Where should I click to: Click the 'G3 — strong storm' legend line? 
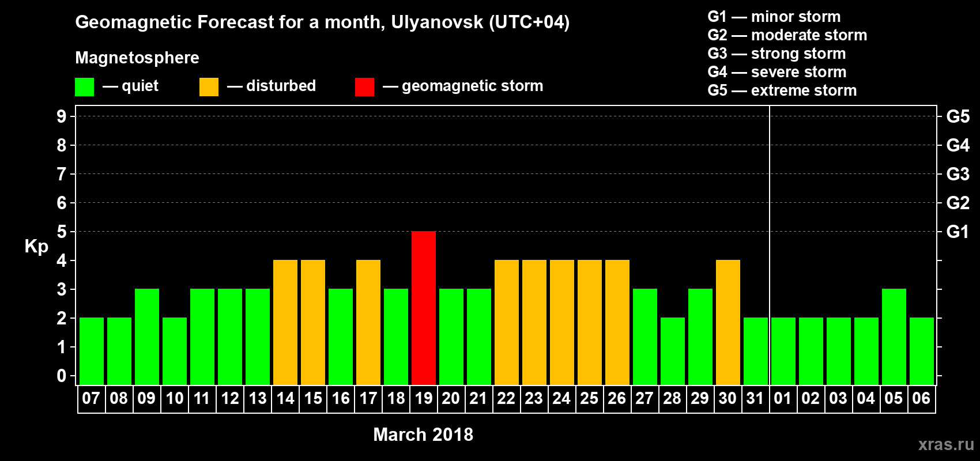pyautogui.click(x=777, y=54)
